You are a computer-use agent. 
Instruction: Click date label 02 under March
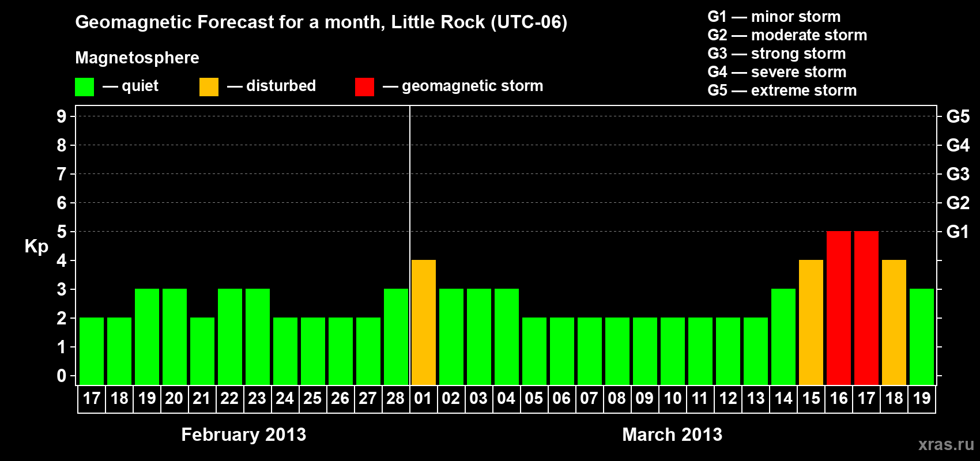click(x=451, y=398)
